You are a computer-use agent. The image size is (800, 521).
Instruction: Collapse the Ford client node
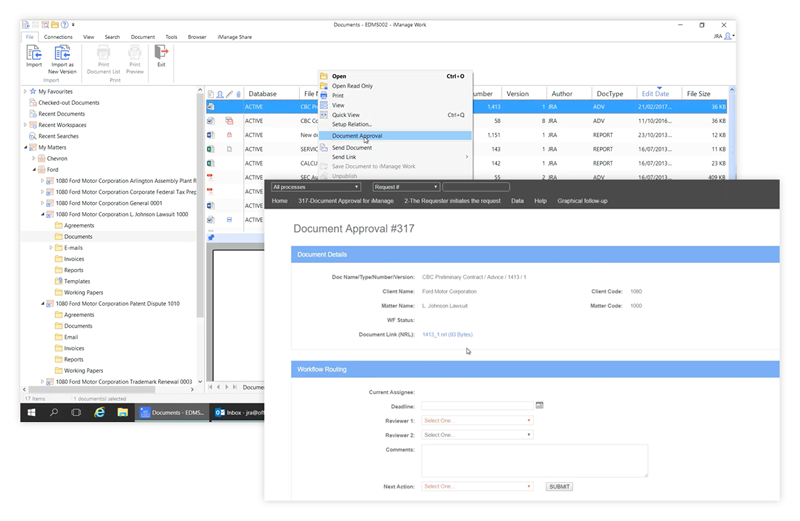34,170
